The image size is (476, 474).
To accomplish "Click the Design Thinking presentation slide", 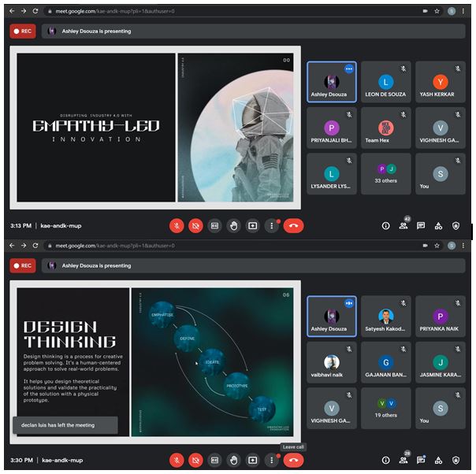I will pos(155,362).
